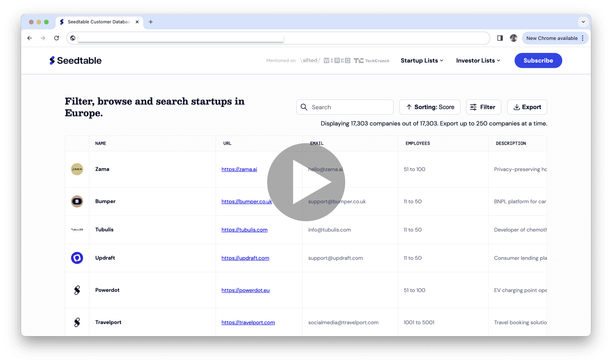Go back using the browser back arrow
Screen dimensions: 612x364
click(29, 38)
